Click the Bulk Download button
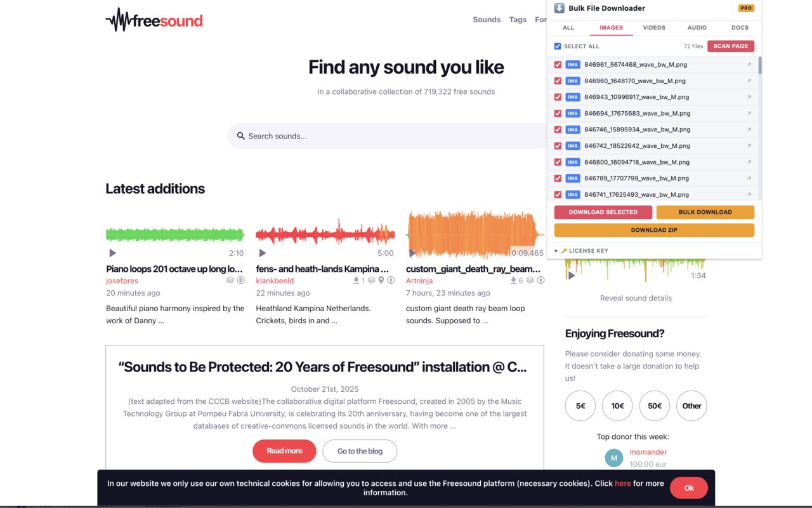Viewport: 812px width, 508px height. [x=705, y=212]
